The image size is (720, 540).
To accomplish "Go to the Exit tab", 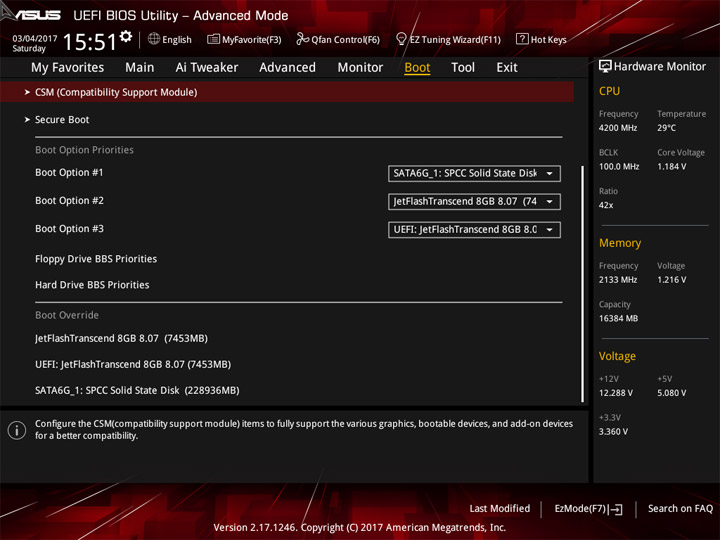I will 507,68.
